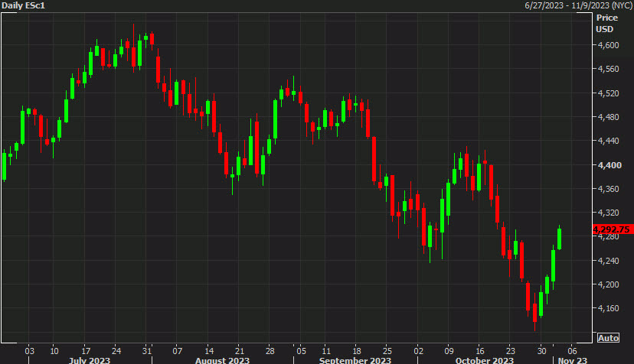Click the 4,360 price axis label

pyautogui.click(x=608, y=189)
